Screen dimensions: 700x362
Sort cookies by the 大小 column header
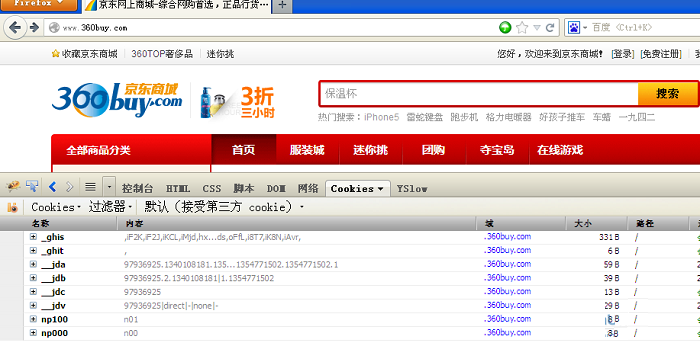click(x=596, y=224)
